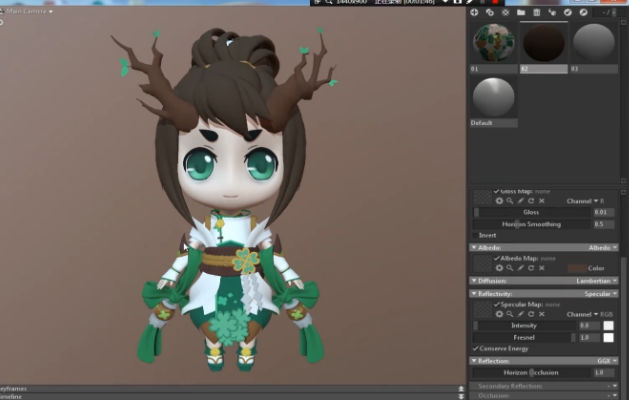Open the Albedo model dropdown on the right
The width and height of the screenshot is (629, 400).
coord(603,248)
